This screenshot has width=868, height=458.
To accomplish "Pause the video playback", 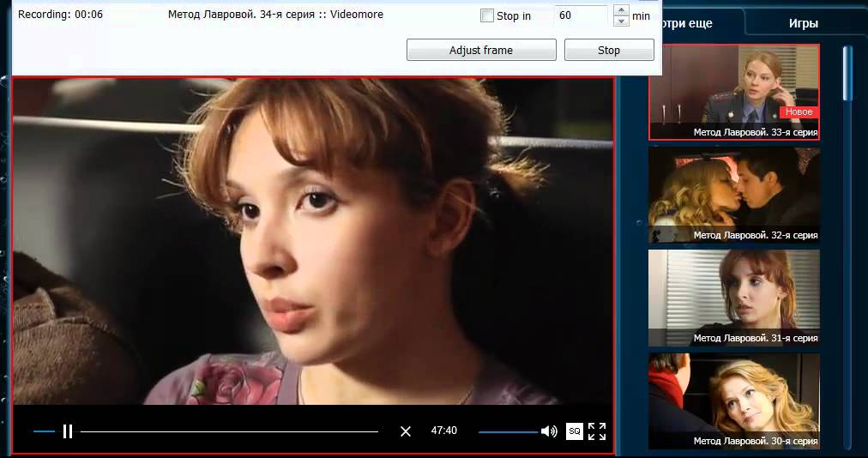I will pyautogui.click(x=68, y=431).
